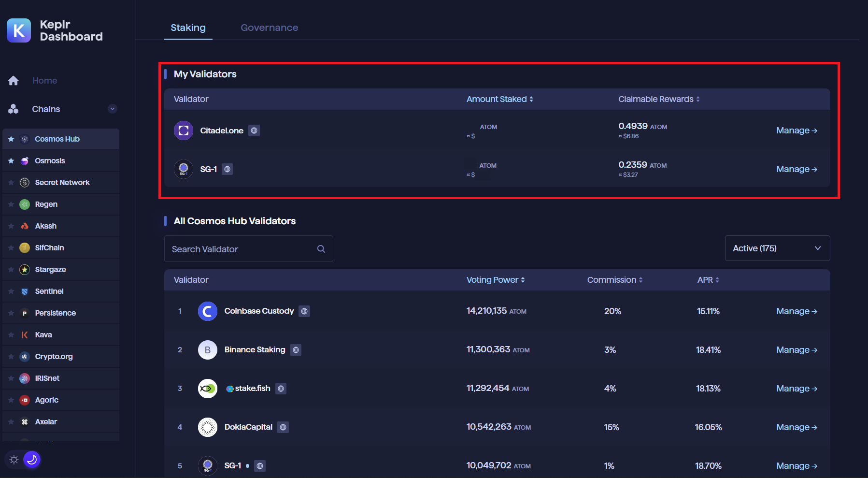Click the Agoric chain icon

(x=25, y=400)
